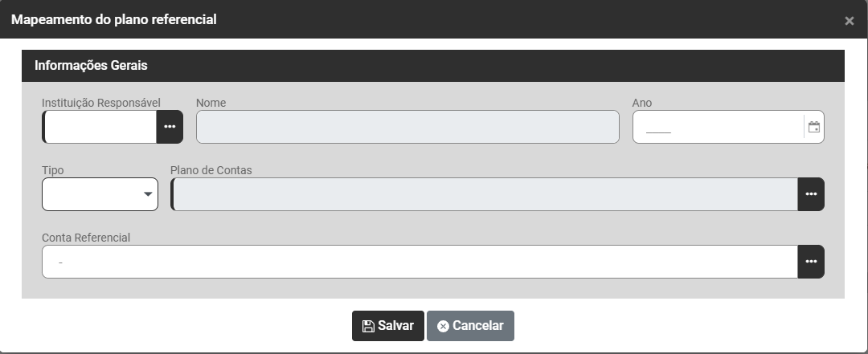868x354 pixels.
Task: Click the Nome field label
Action: coord(211,103)
